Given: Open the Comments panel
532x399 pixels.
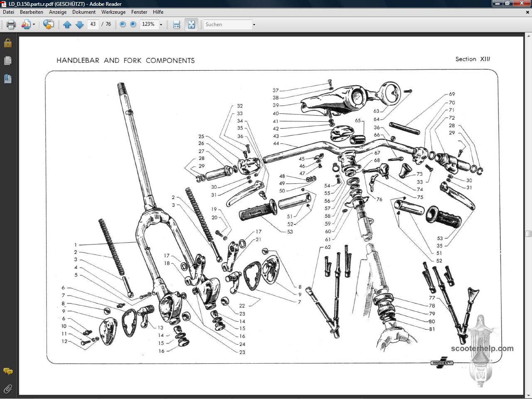Looking at the screenshot, I should [x=7, y=371].
